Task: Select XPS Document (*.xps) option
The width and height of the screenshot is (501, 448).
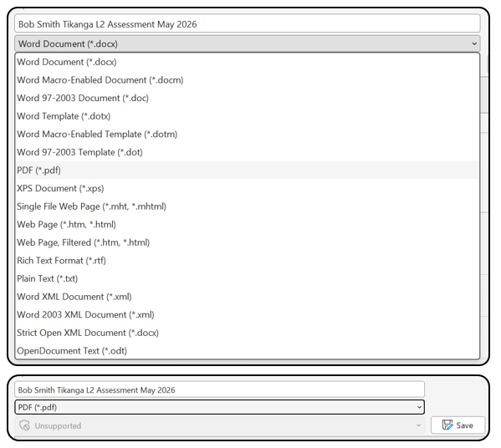Action: (x=248, y=188)
